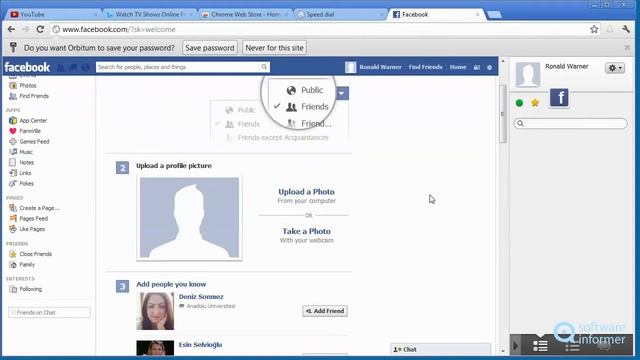The width and height of the screenshot is (640, 360).
Task: Click the blank profile picture placeholder
Action: point(189,218)
